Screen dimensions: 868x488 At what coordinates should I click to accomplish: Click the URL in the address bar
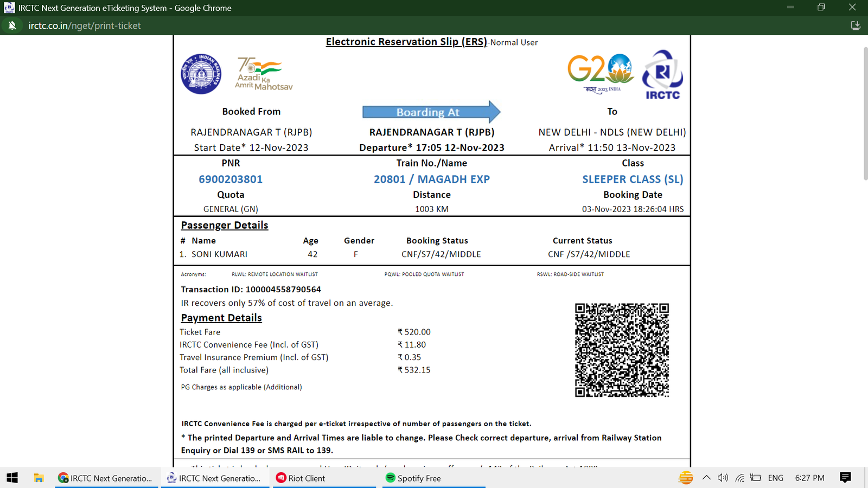(85, 25)
